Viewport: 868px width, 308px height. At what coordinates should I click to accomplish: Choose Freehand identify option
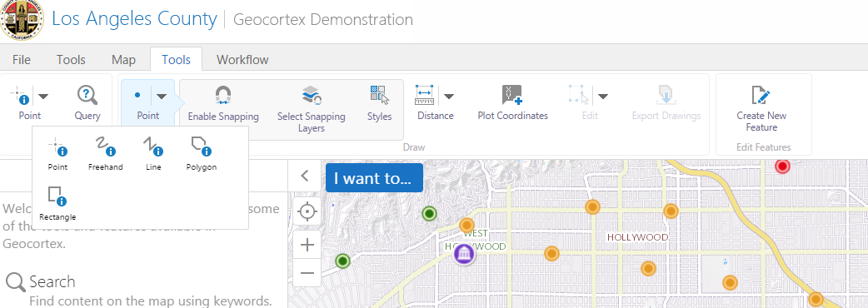(105, 154)
